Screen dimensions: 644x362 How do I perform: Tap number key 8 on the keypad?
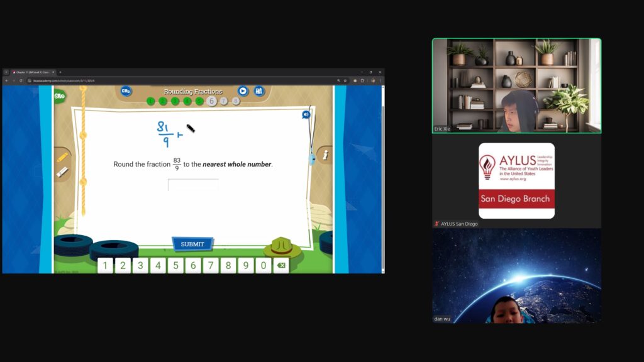point(228,266)
